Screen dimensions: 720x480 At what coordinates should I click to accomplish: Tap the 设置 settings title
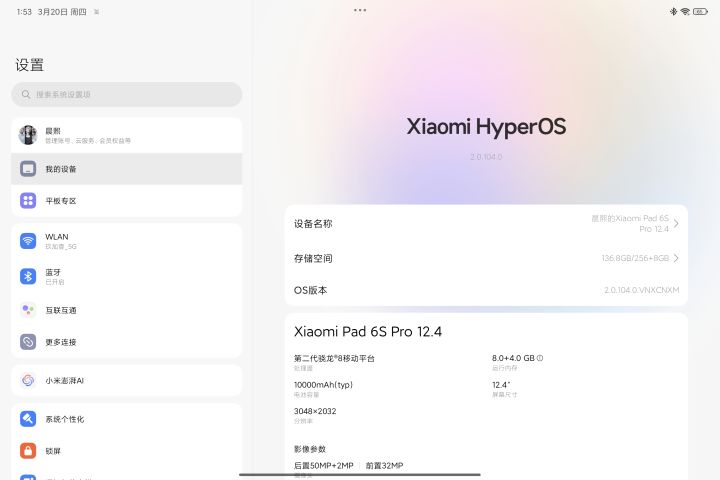tap(29, 65)
